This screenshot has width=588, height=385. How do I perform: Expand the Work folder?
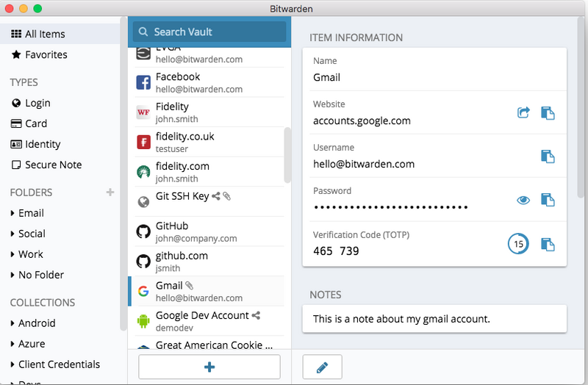click(31, 254)
